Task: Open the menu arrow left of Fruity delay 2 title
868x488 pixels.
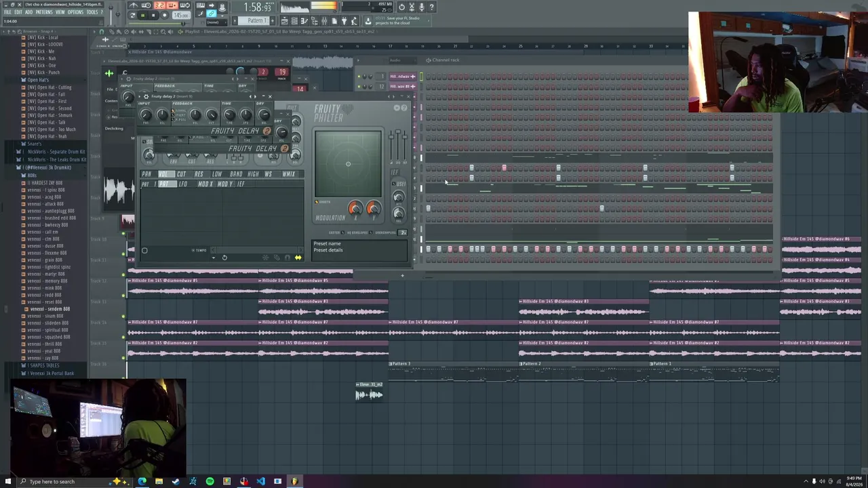Action: point(140,96)
